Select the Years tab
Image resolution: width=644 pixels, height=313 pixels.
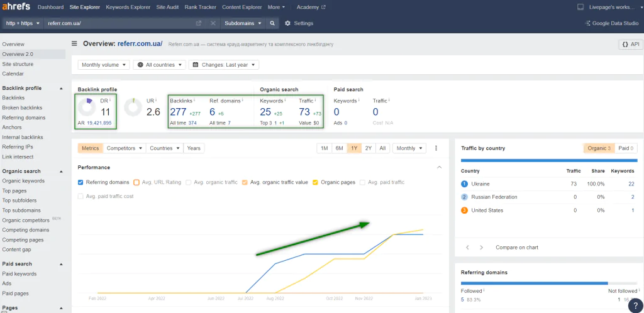(194, 148)
